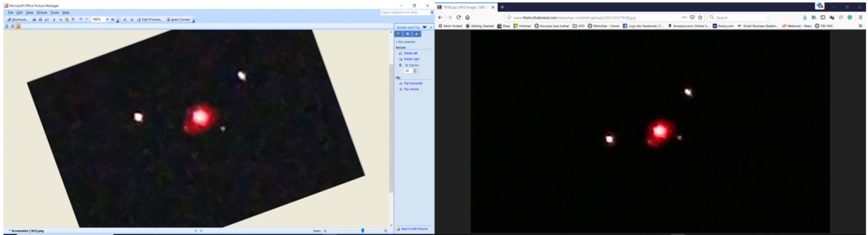This screenshot has height=235, width=868.
Task: Click the 'Type a question for help' box
Action: pyautogui.click(x=404, y=12)
